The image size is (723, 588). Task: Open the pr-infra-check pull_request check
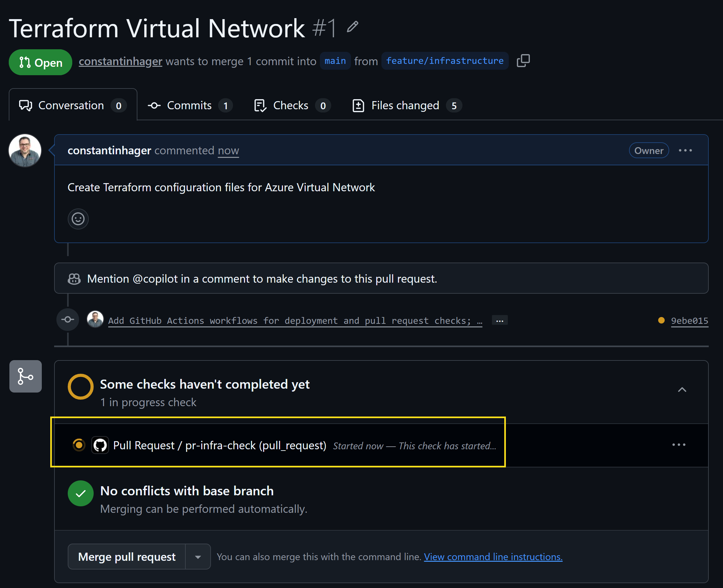coord(220,445)
